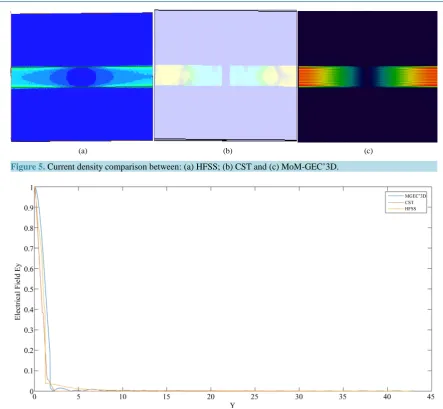Click x-axis tick label '30'
The image size is (443, 409).
click(x=299, y=397)
